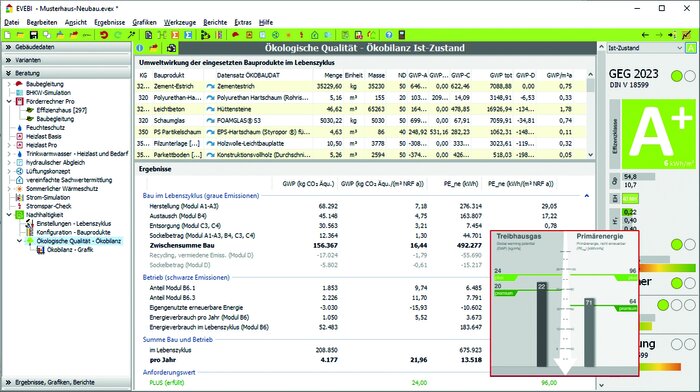Select Effizienzhaus [297] tree item

point(62,110)
